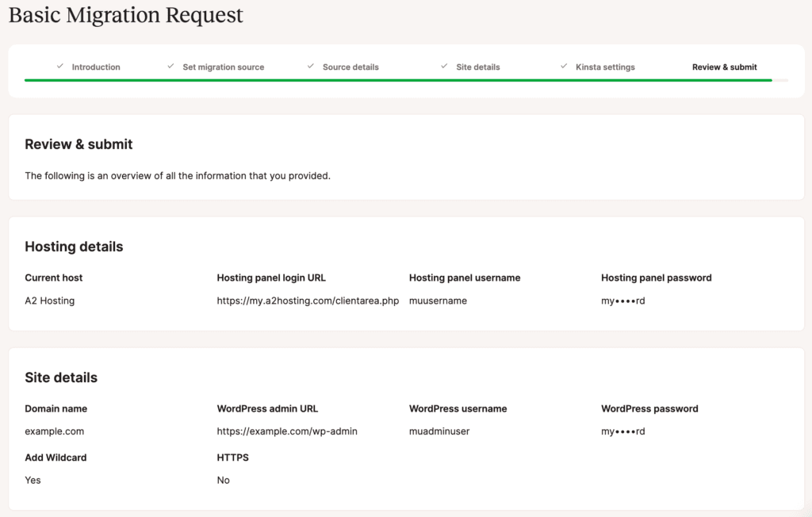This screenshot has width=812, height=517.
Task: Open the Set migration source step
Action: point(223,67)
